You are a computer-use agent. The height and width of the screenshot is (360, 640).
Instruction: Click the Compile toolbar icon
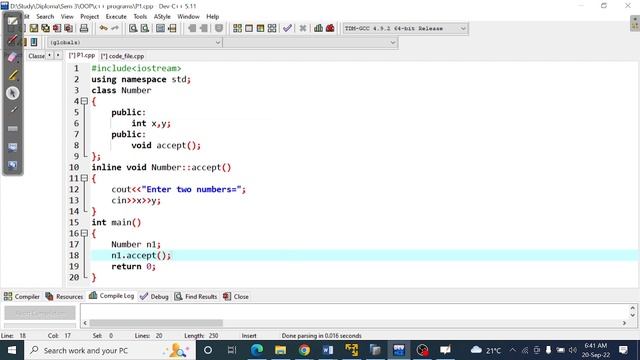[237, 28]
